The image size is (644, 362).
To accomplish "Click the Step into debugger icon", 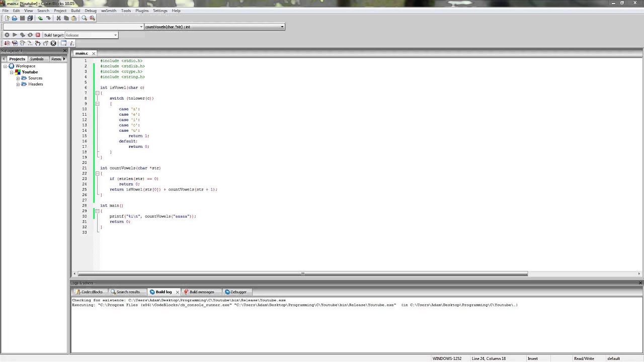I will click(38, 43).
